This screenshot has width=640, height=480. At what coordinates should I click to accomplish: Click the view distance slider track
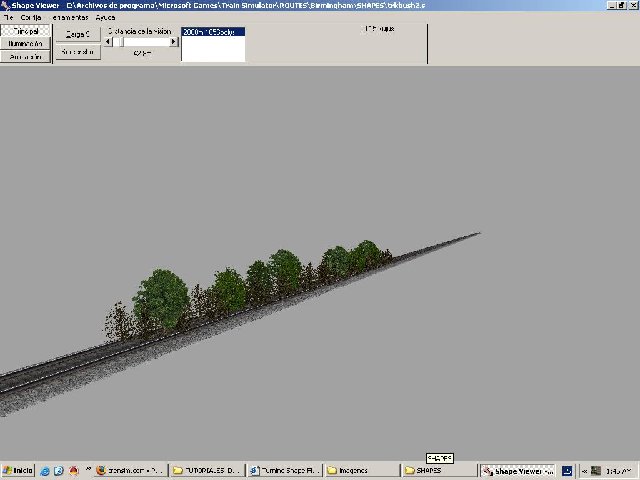[145, 42]
